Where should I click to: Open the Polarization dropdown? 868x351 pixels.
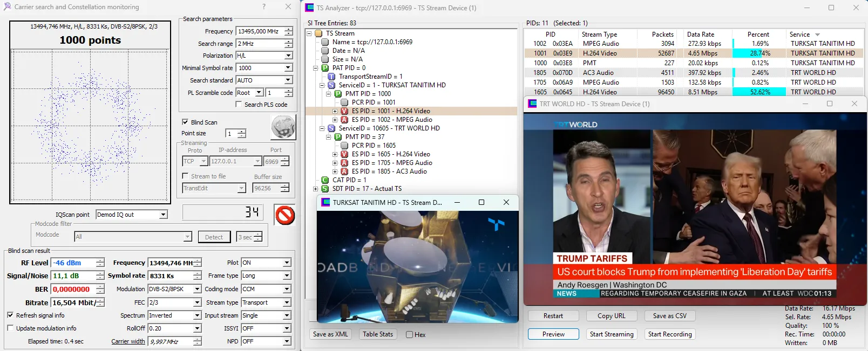(x=288, y=56)
